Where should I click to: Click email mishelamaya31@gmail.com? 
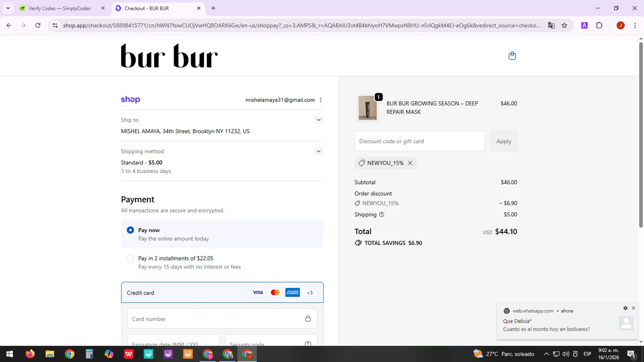click(x=280, y=100)
